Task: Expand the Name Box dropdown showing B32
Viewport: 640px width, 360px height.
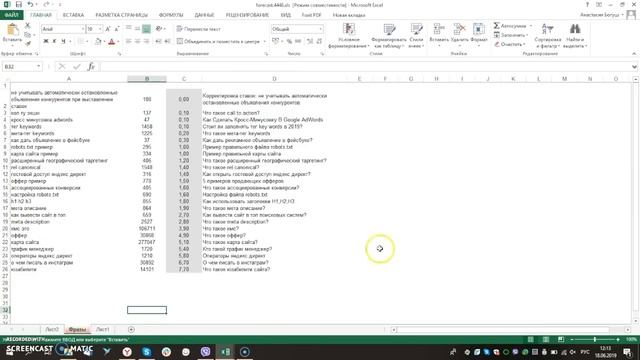Action: 38,66
